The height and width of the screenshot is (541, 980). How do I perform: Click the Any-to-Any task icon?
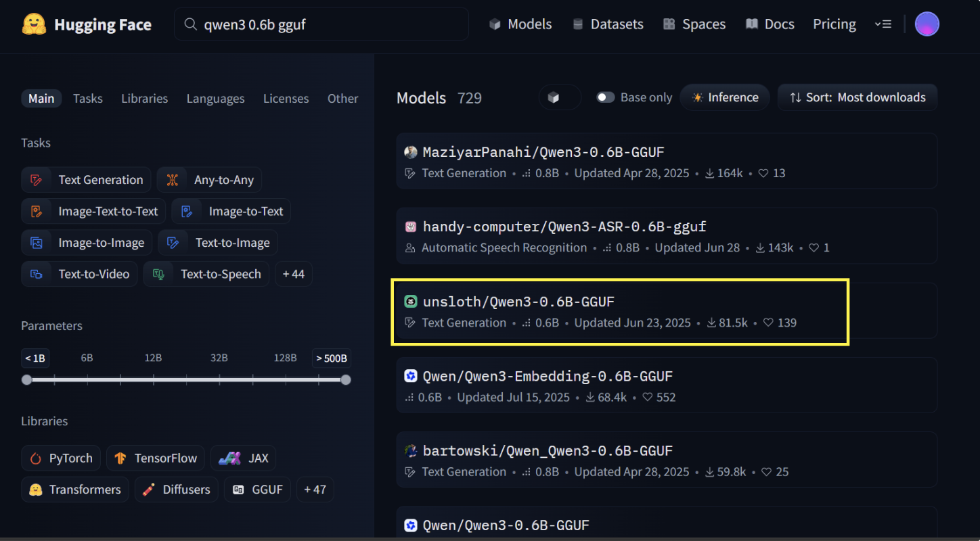[x=173, y=180]
